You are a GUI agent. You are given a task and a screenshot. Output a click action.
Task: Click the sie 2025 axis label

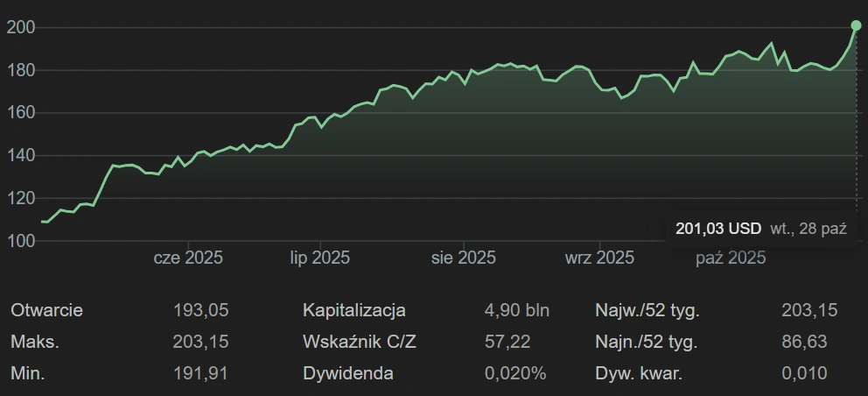click(463, 258)
